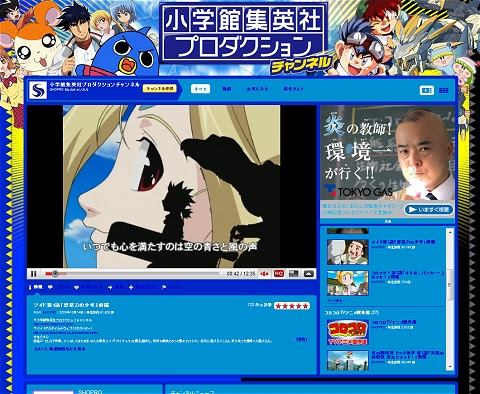Mute the video with the speaker icon
This screenshot has width=480, height=394.
pos(264,274)
